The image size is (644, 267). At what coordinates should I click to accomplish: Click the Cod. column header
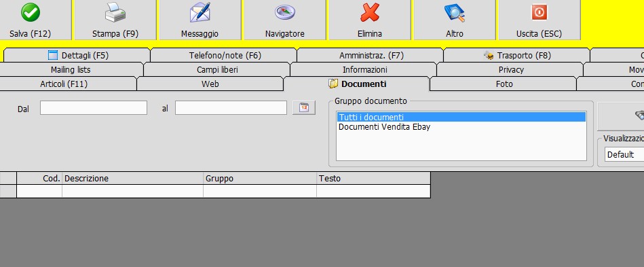point(39,178)
